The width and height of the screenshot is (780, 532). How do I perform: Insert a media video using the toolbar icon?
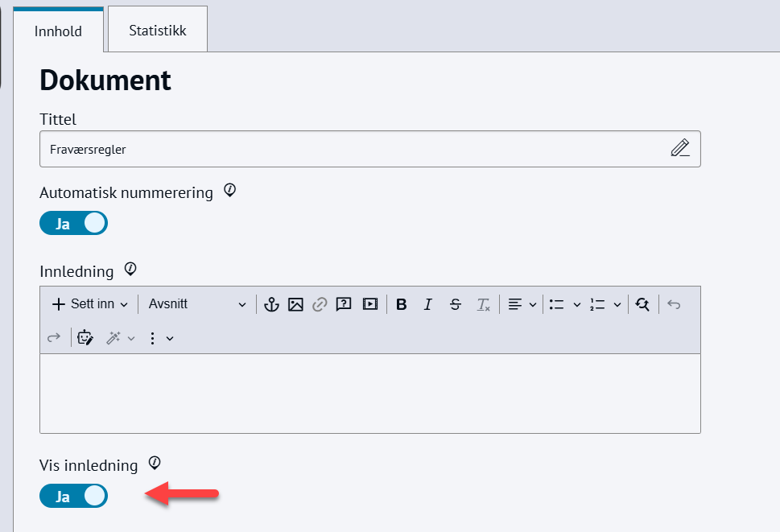pyautogui.click(x=369, y=304)
